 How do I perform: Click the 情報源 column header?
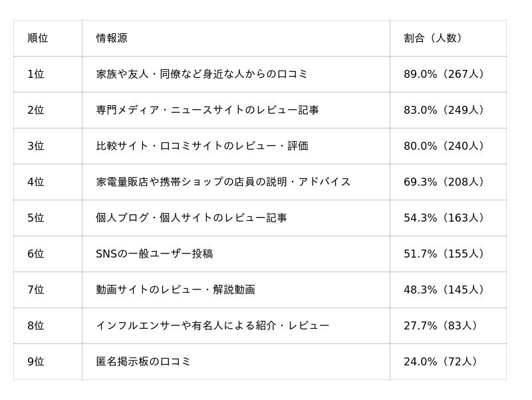click(x=112, y=38)
